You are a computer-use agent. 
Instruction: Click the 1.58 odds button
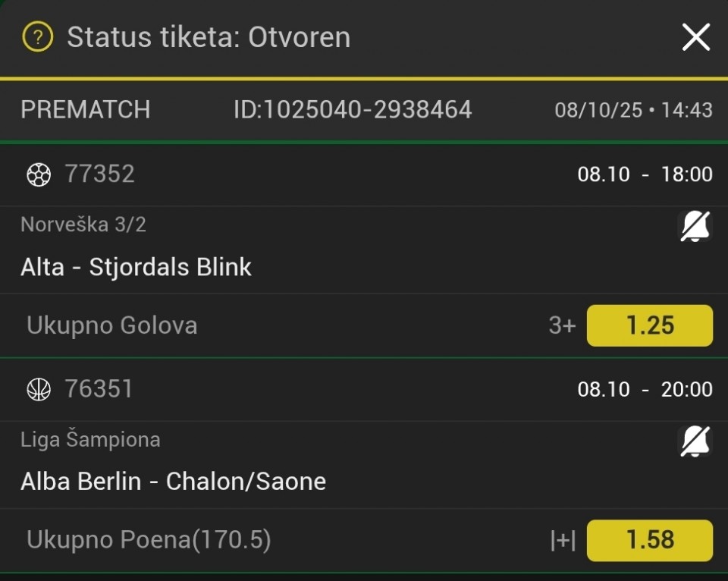coord(650,540)
